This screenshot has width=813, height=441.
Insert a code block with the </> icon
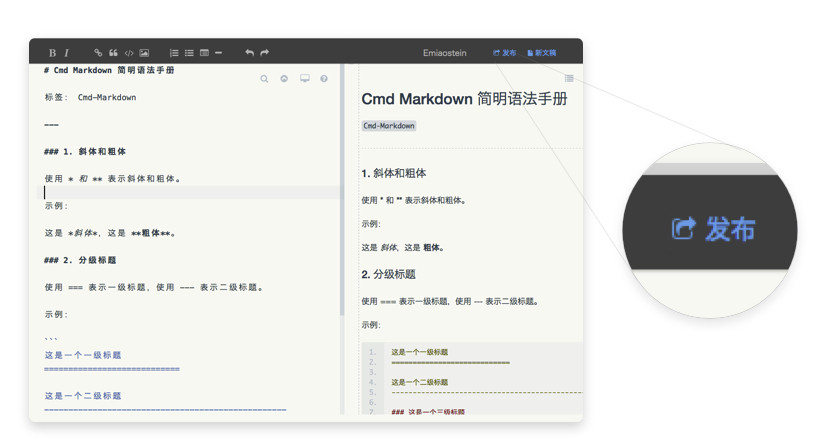(129, 53)
